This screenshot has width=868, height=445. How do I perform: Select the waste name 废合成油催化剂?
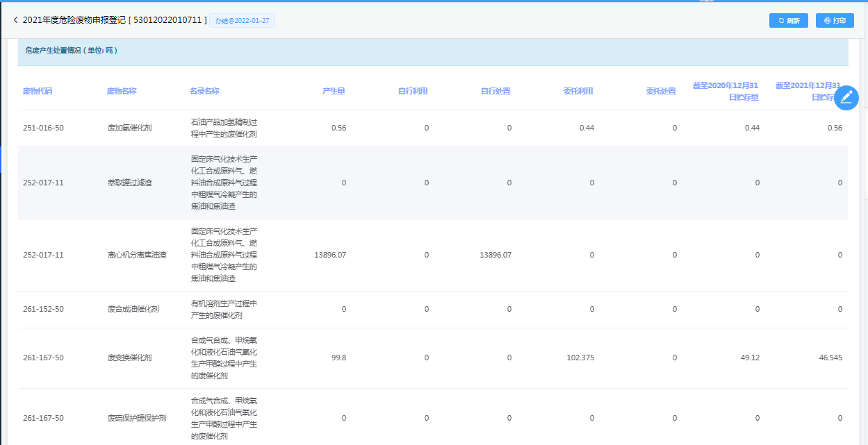(x=133, y=309)
